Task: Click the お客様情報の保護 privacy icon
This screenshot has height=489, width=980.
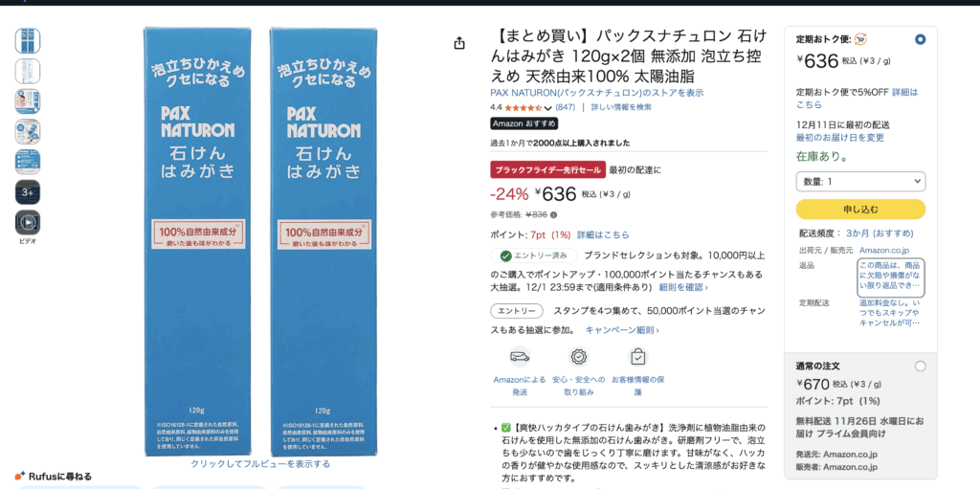Action: point(637,356)
